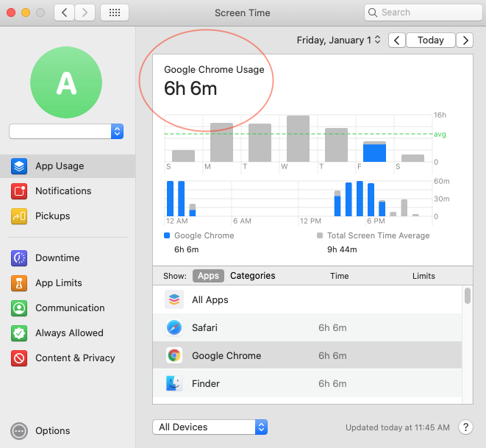Click the Finder app icon
Screen dimensions: 486x448
[174, 383]
